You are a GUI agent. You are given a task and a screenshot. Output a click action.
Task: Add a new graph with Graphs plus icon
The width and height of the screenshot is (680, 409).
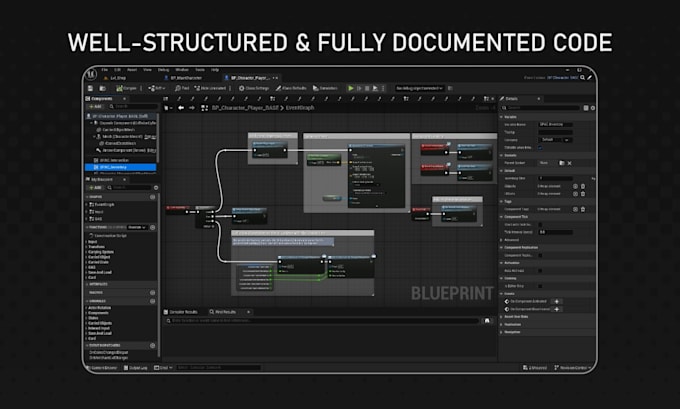point(153,197)
